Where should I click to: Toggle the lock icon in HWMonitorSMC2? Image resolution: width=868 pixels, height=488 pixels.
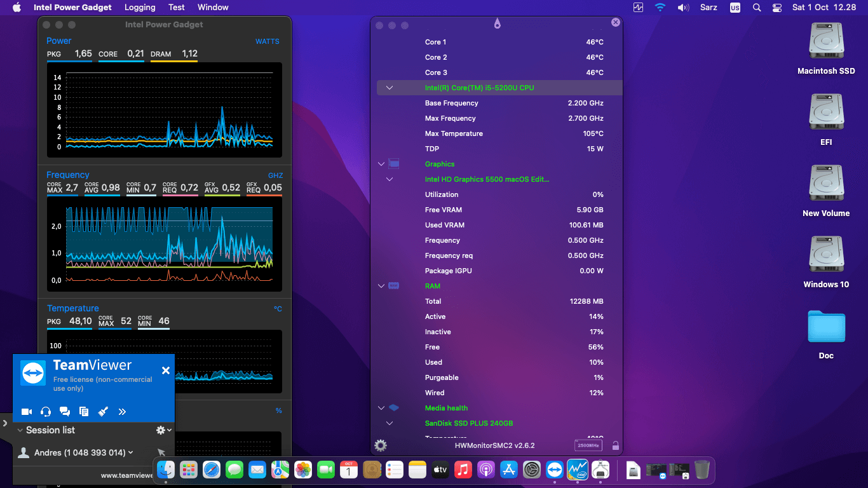[x=615, y=446]
